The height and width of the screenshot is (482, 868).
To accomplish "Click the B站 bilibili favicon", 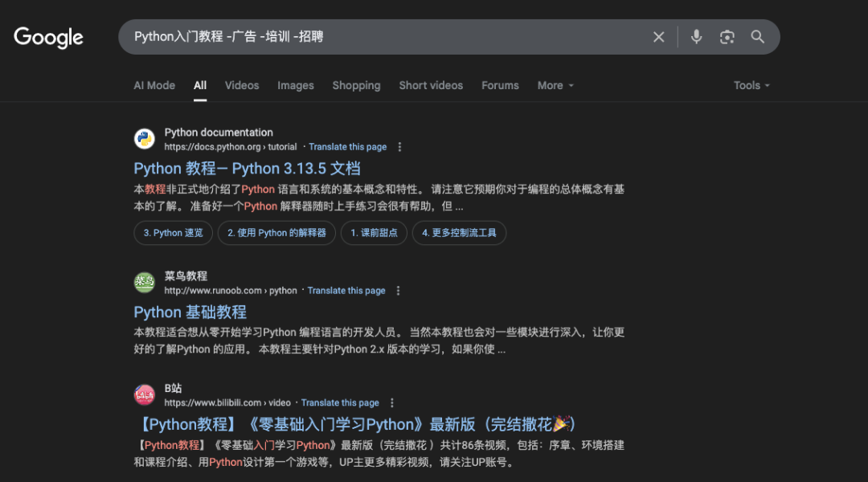I will pyautogui.click(x=145, y=394).
